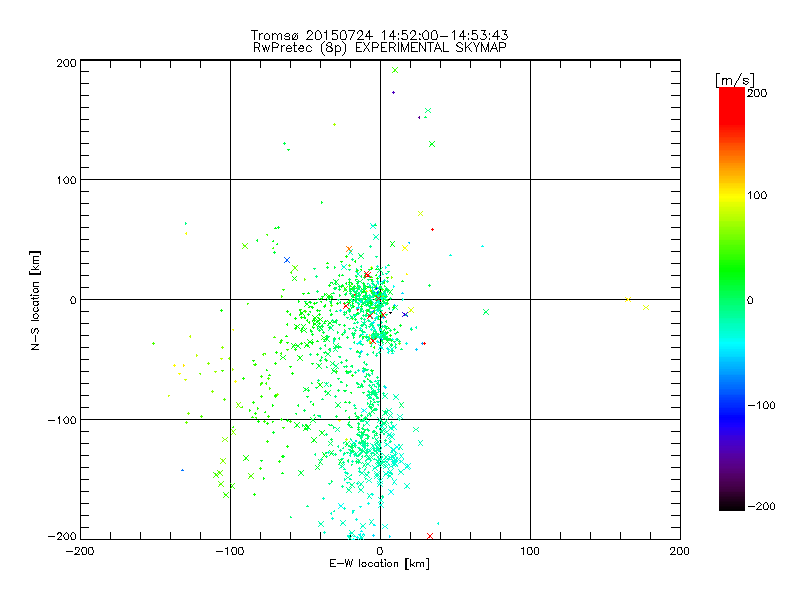Image resolution: width=800 pixels, height=600 pixels.
Task: Click the colorbar tick label "200"
Action: 757,93
